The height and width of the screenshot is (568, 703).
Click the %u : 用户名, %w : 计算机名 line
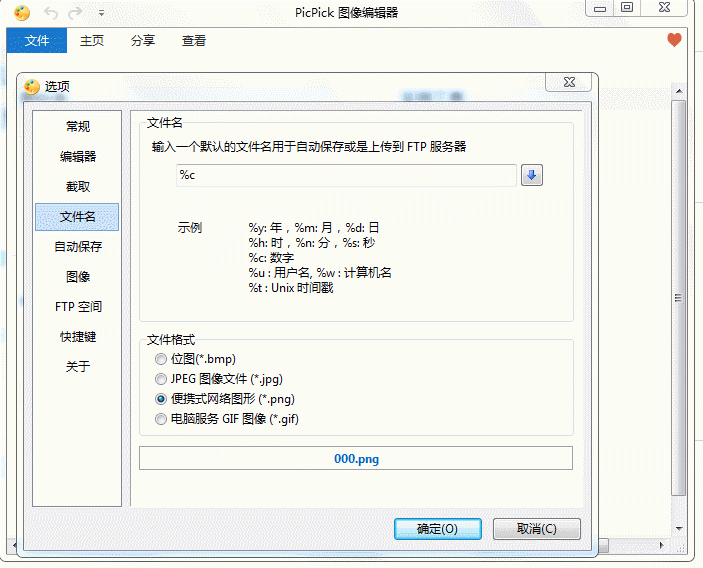tap(320, 273)
